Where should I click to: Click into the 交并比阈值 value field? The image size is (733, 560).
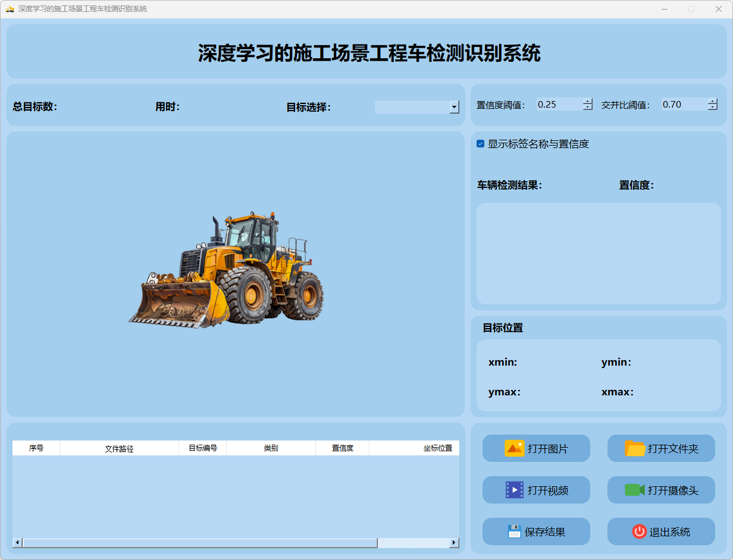(x=683, y=105)
